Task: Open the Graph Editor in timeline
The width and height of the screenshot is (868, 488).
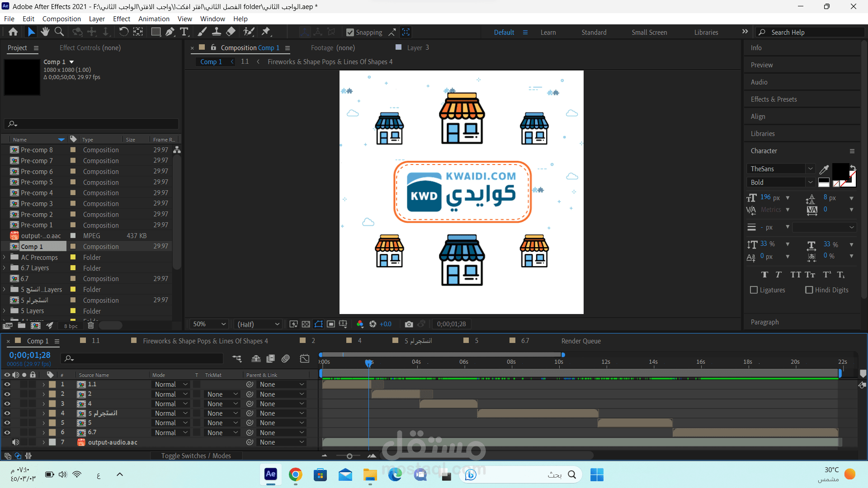Action: tap(305, 359)
